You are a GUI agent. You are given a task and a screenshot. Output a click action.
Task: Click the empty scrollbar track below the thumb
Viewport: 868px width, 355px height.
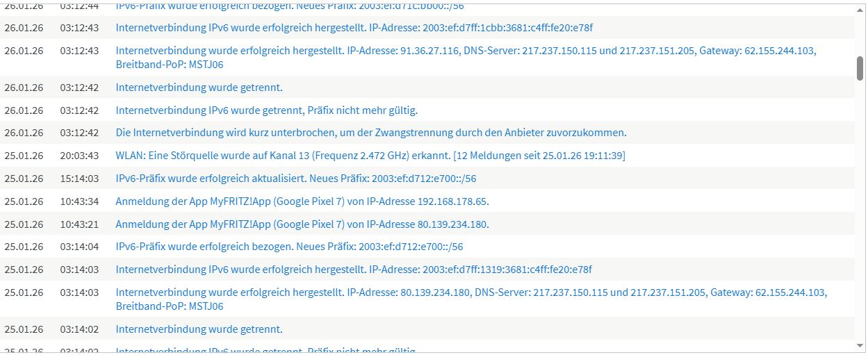coord(860,208)
